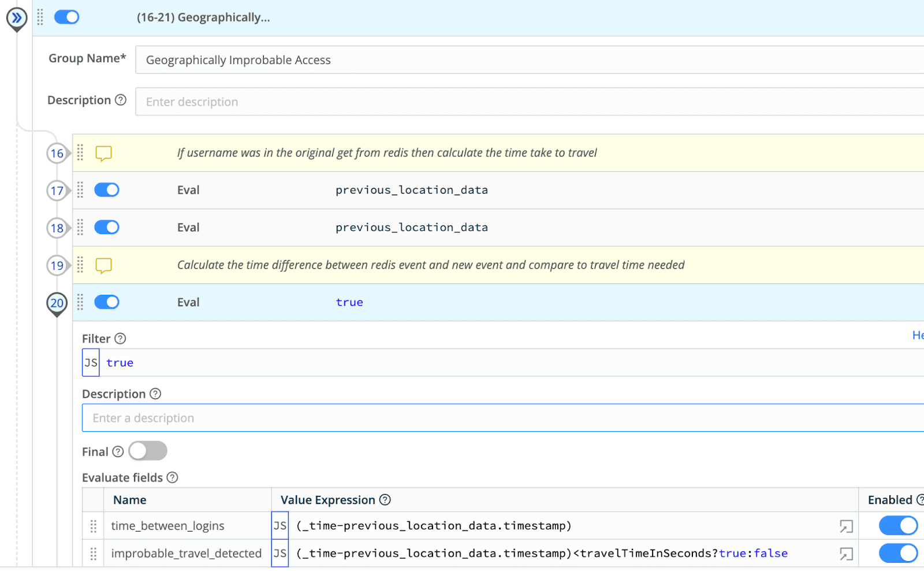The width and height of the screenshot is (924, 571).
Task: Expand step 18 via its number marker
Action: click(x=57, y=228)
